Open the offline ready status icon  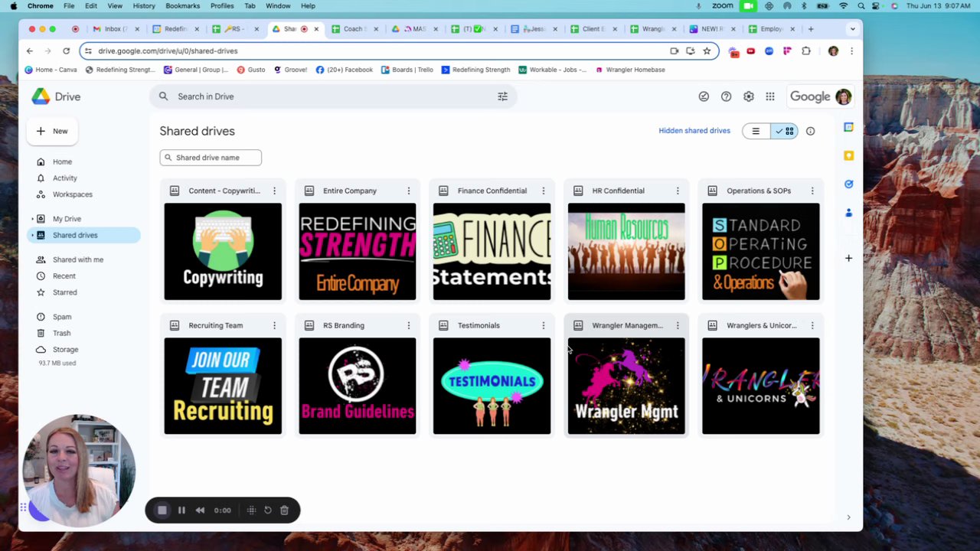tap(704, 96)
